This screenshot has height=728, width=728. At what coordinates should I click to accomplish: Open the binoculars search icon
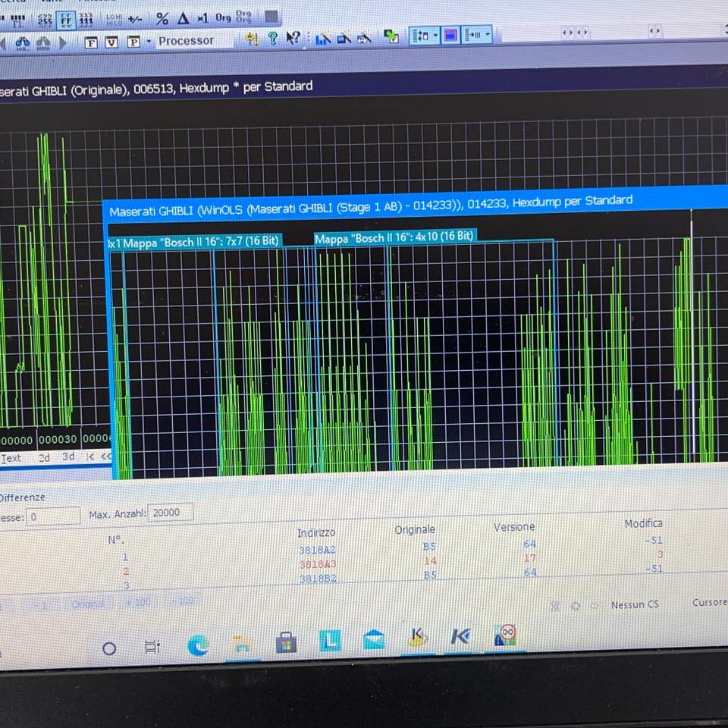[22, 44]
